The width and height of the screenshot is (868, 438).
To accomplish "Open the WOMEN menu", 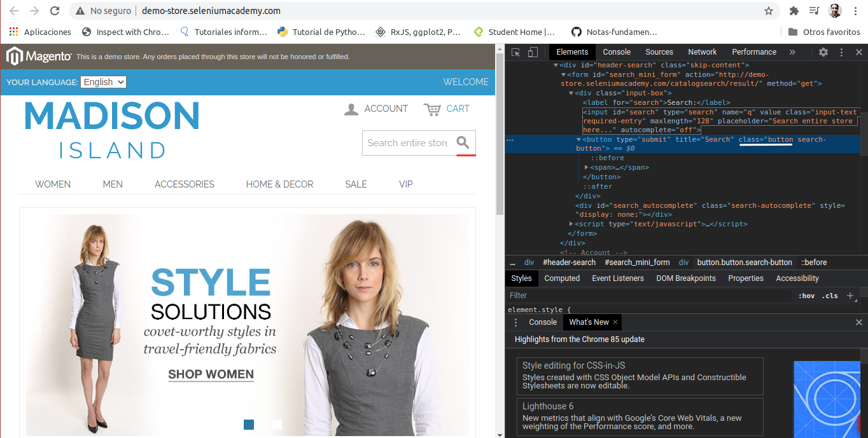I will pos(53,184).
